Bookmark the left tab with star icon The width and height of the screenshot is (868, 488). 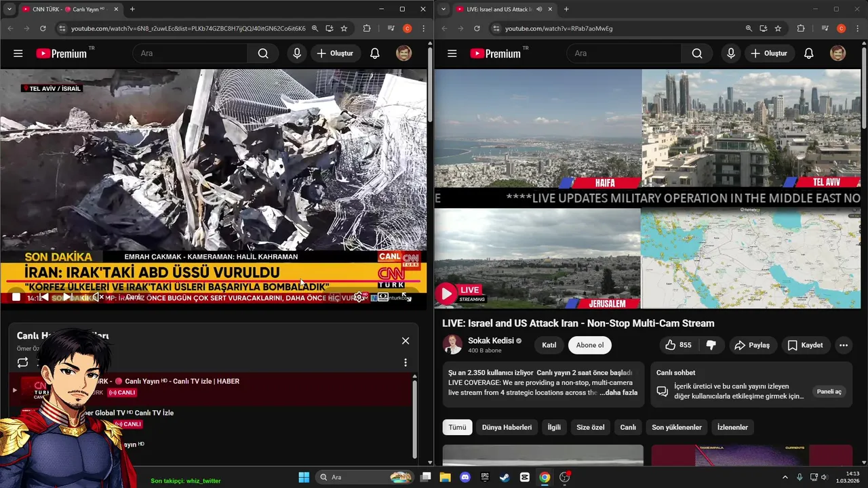coord(344,28)
